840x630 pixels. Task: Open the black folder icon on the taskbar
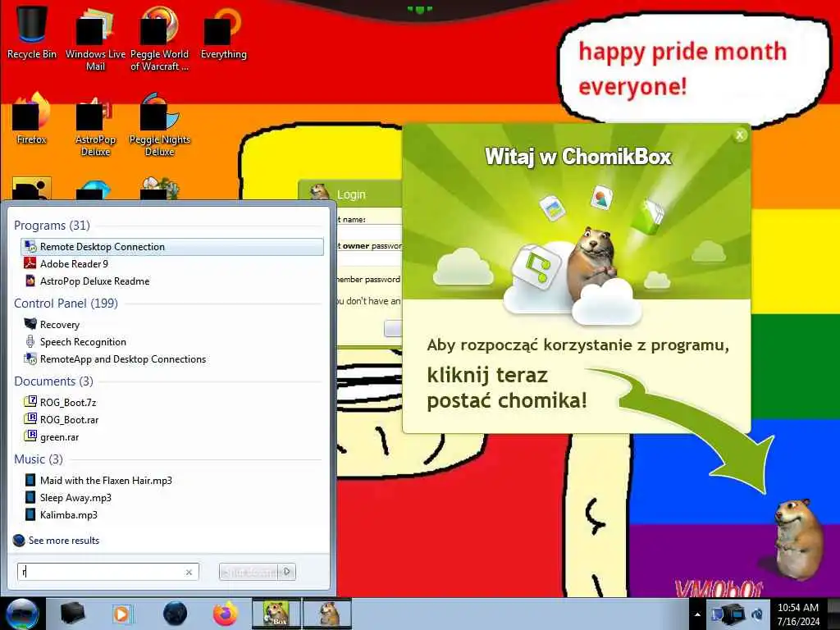pyautogui.click(x=72, y=614)
